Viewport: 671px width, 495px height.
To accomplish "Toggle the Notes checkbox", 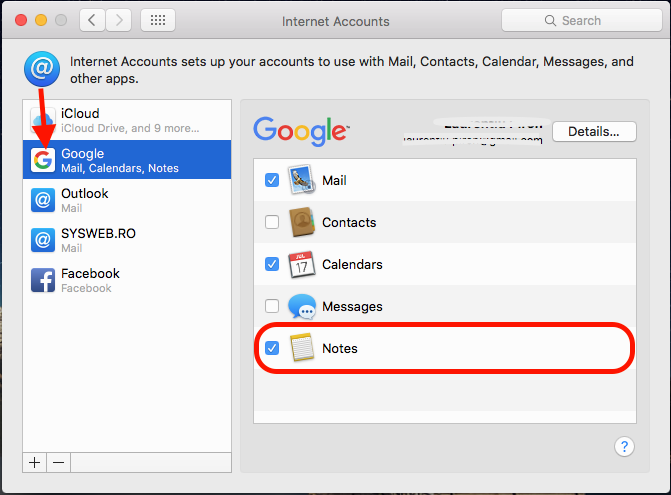I will (x=272, y=348).
